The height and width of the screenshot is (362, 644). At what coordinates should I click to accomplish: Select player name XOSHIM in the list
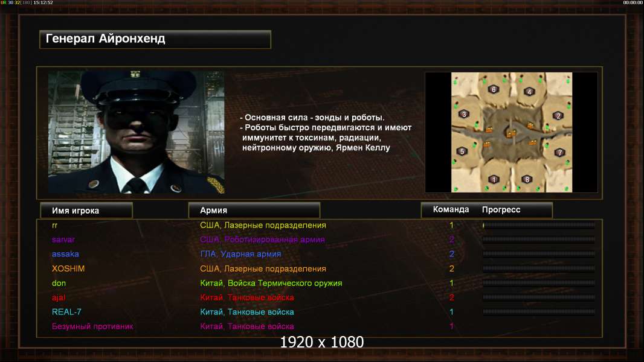point(68,268)
